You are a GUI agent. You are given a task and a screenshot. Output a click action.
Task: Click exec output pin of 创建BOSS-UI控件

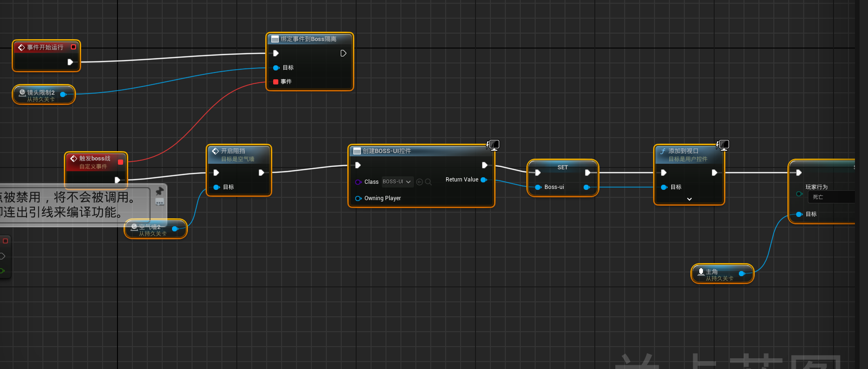(484, 165)
